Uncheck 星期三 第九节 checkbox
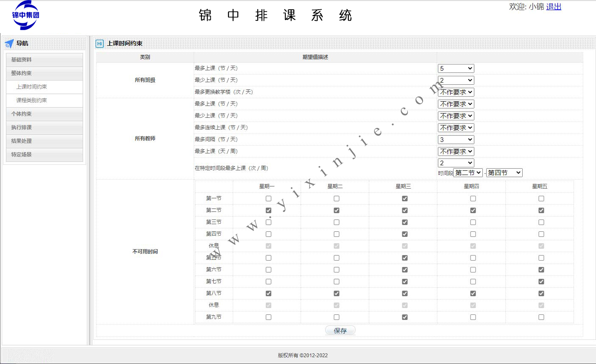 [x=405, y=317]
